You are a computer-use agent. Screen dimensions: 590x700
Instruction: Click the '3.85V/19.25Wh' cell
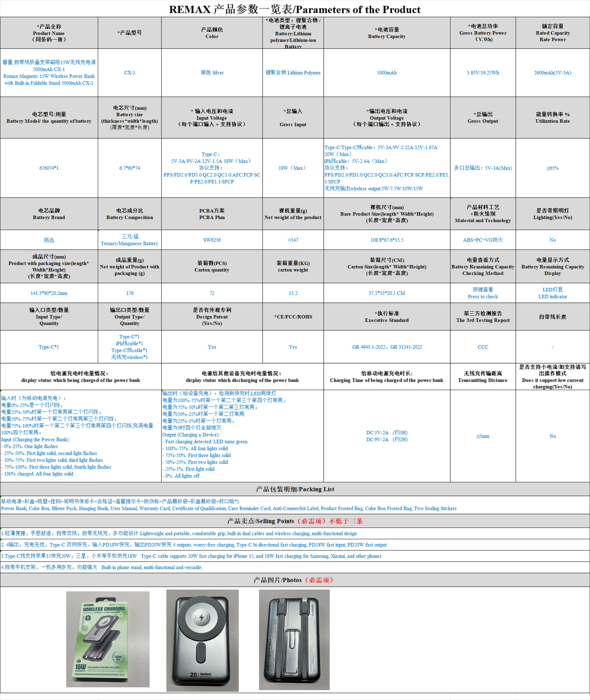pos(483,73)
